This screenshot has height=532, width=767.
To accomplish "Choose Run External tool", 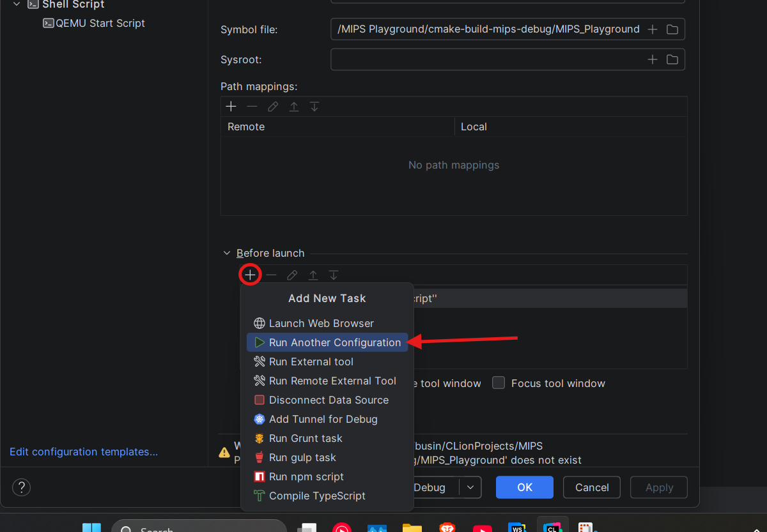I will [327, 361].
